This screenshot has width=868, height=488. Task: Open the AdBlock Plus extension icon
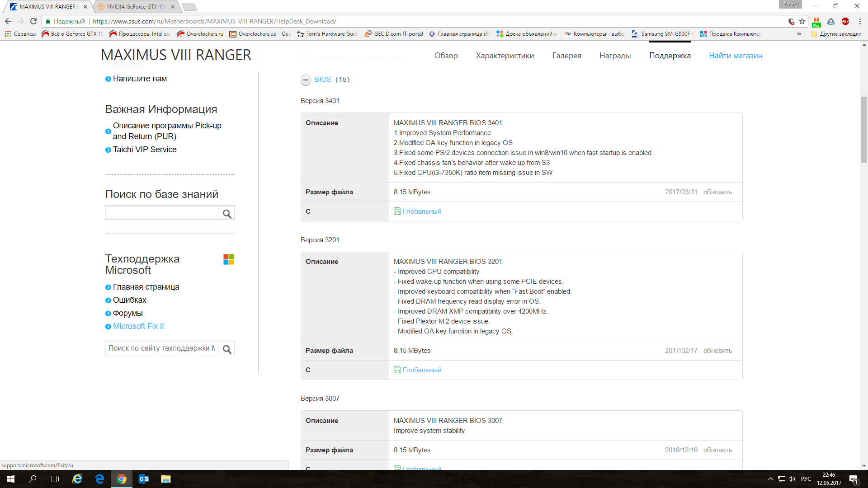click(845, 21)
